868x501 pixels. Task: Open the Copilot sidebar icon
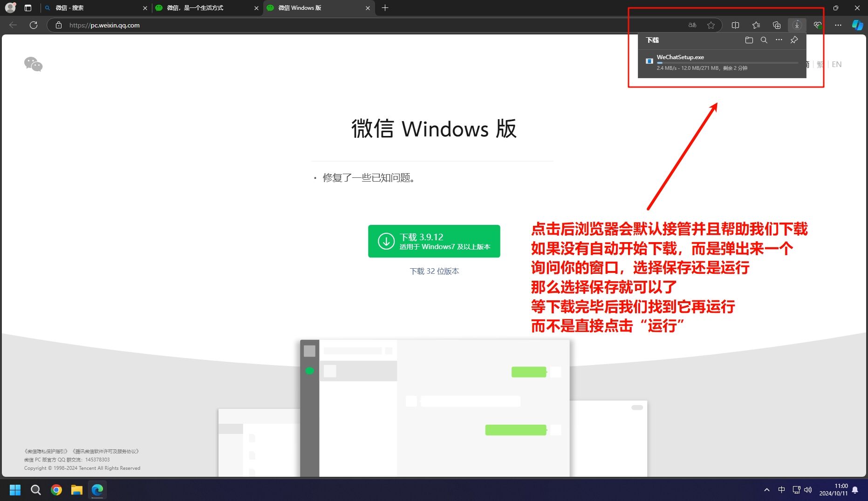(857, 25)
